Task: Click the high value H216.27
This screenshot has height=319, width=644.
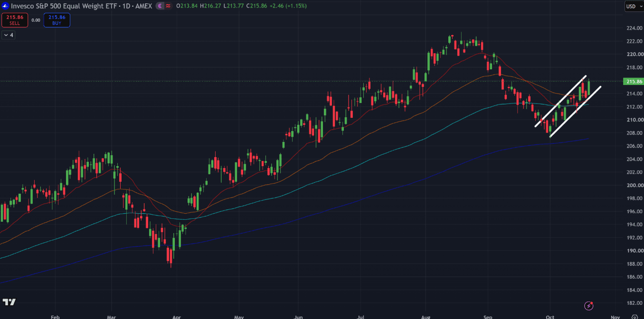Action: [211, 6]
